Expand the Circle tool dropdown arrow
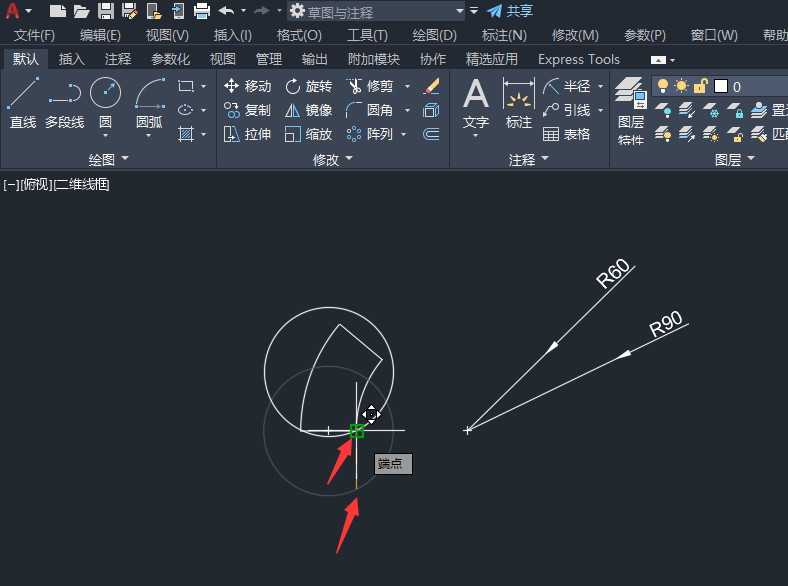This screenshot has width=788, height=586. coord(105,136)
